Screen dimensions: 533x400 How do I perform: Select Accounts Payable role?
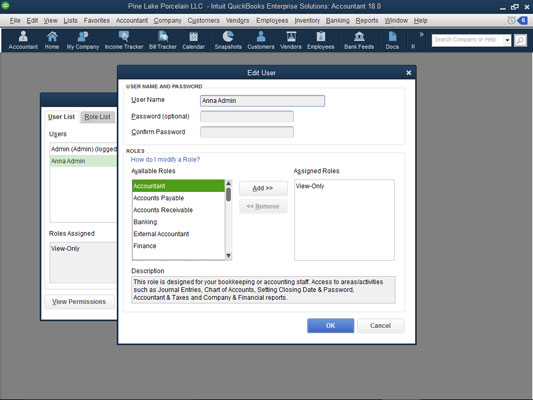click(x=178, y=198)
